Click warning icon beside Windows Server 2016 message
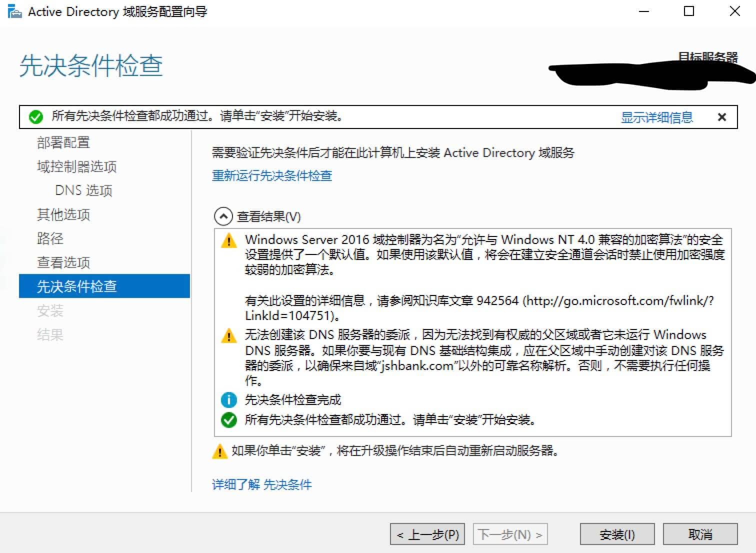Image resolution: width=756 pixels, height=553 pixels. tap(229, 240)
